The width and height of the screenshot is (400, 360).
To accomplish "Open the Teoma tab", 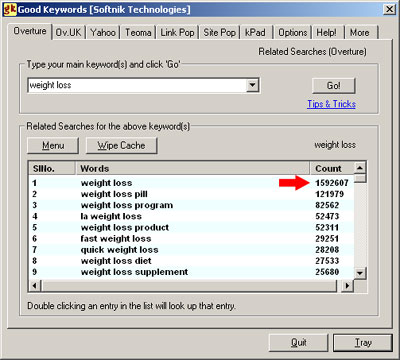I will [x=138, y=33].
